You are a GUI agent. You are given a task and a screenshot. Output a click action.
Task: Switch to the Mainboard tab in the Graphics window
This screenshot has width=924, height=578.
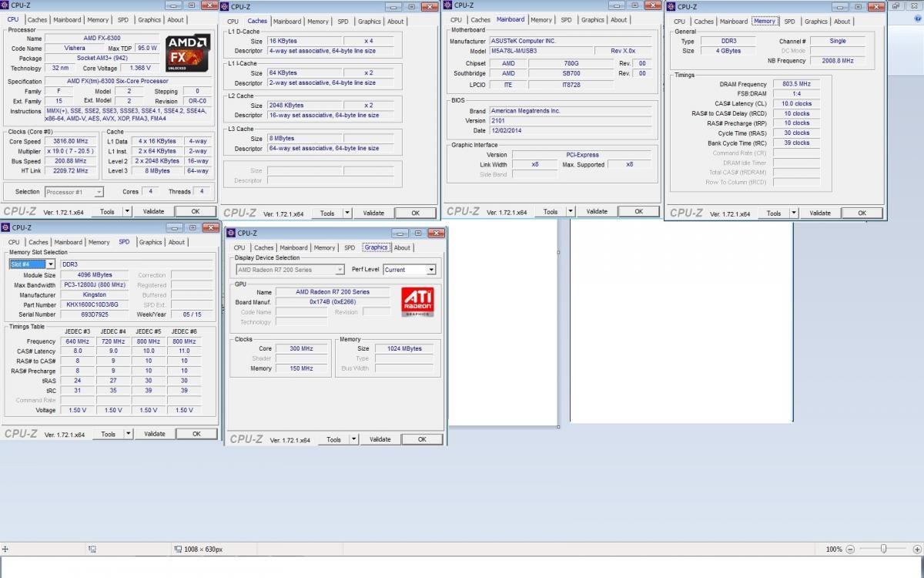point(294,247)
